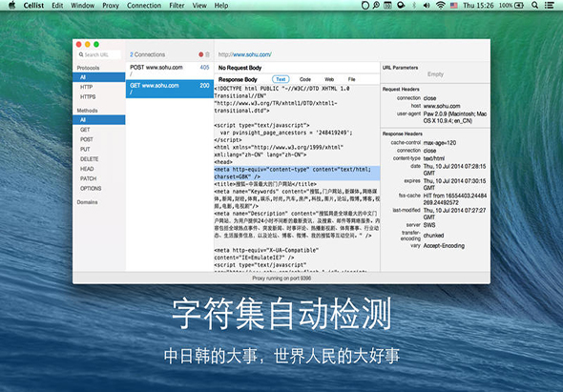The image size is (563, 392).
Task: Click the speech bubble menu bar icon
Action: [x=401, y=5]
